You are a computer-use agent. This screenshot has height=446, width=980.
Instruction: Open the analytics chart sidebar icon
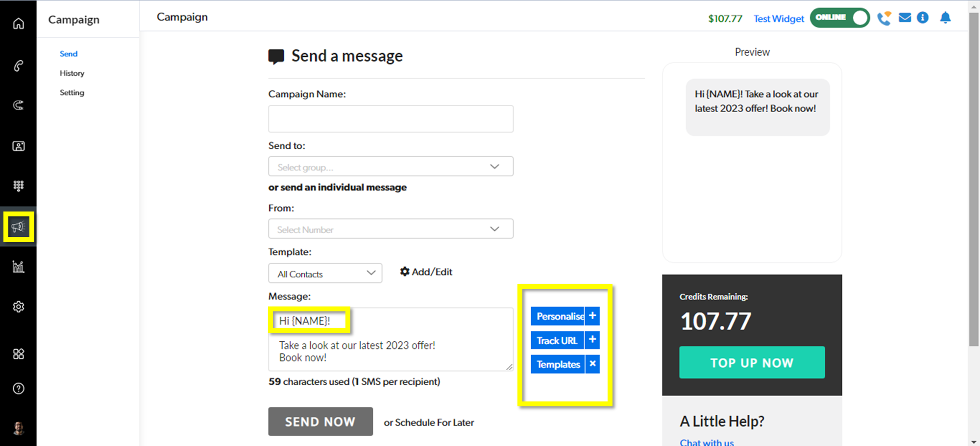click(x=18, y=267)
